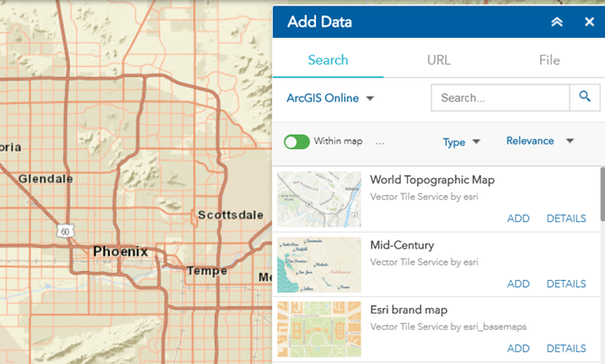Switch to the URL tab
The height and width of the screenshot is (364, 605).
click(439, 61)
